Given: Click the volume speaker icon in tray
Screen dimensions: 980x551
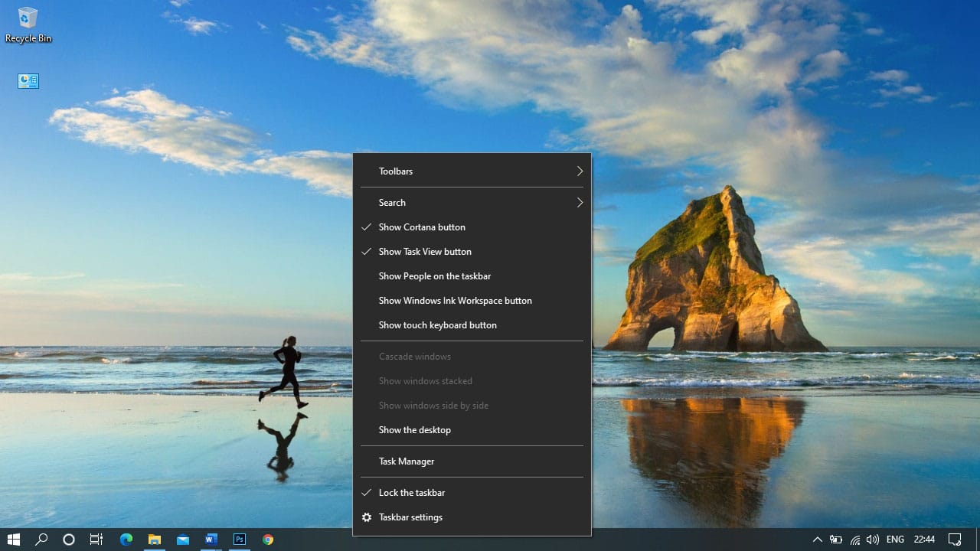Looking at the screenshot, I should tap(872, 540).
